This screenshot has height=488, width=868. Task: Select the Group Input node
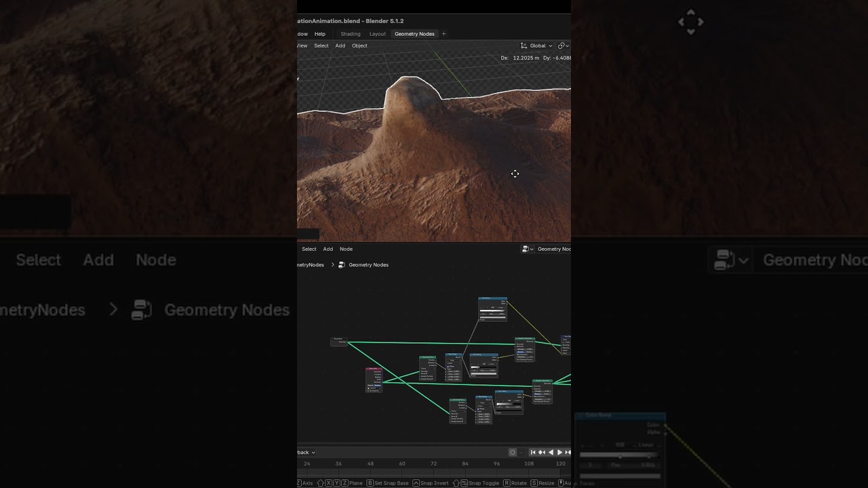[x=339, y=342]
